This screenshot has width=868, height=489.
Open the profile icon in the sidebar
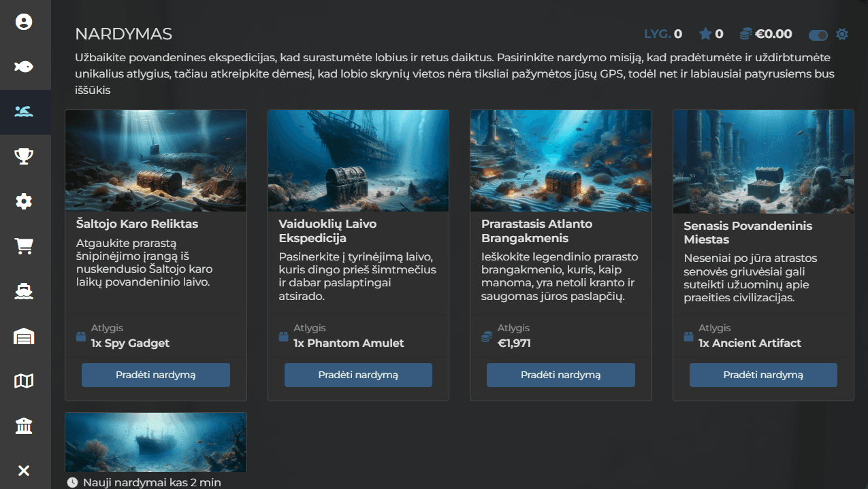coord(24,22)
